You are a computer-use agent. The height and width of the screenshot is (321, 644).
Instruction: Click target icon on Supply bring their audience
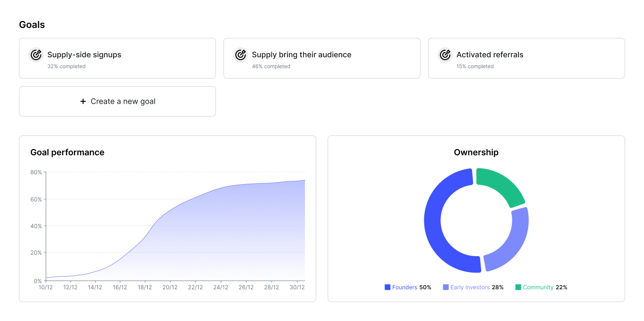(241, 55)
